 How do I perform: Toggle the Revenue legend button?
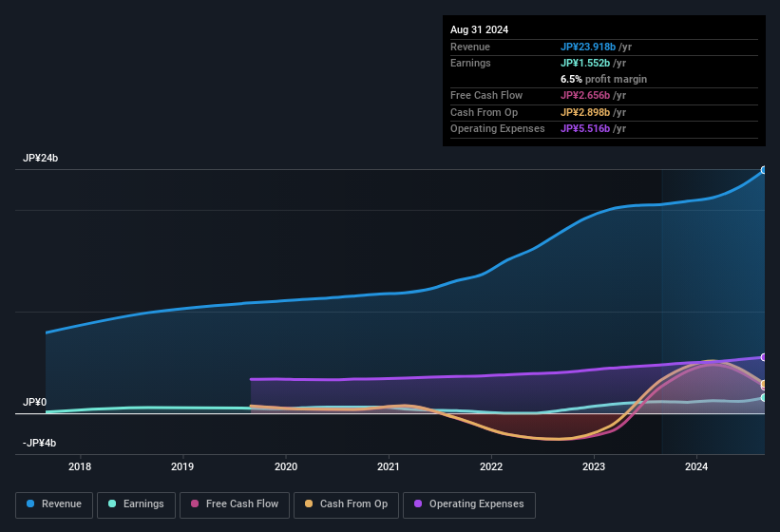point(54,504)
